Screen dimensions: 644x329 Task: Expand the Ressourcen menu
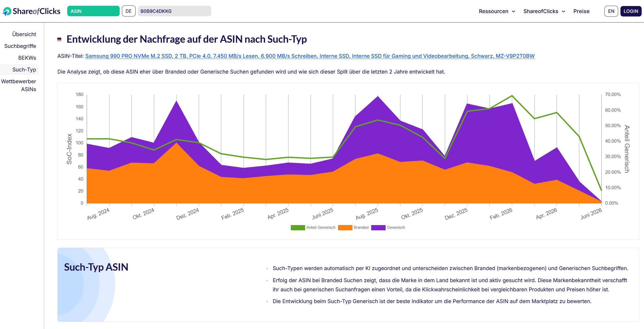[x=497, y=11]
